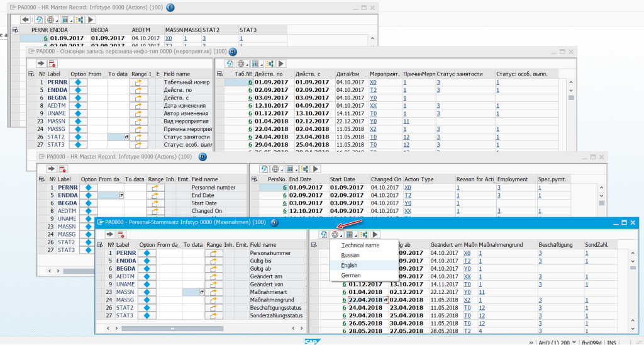The image size is (644, 345).
Task: Click X0 link in English window table
Action: [x=408, y=187]
